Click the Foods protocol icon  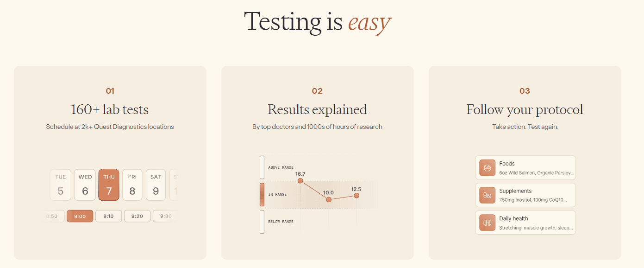coord(487,167)
